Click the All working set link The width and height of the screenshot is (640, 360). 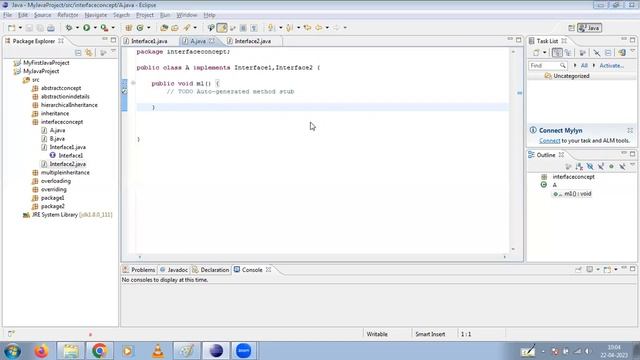click(584, 66)
